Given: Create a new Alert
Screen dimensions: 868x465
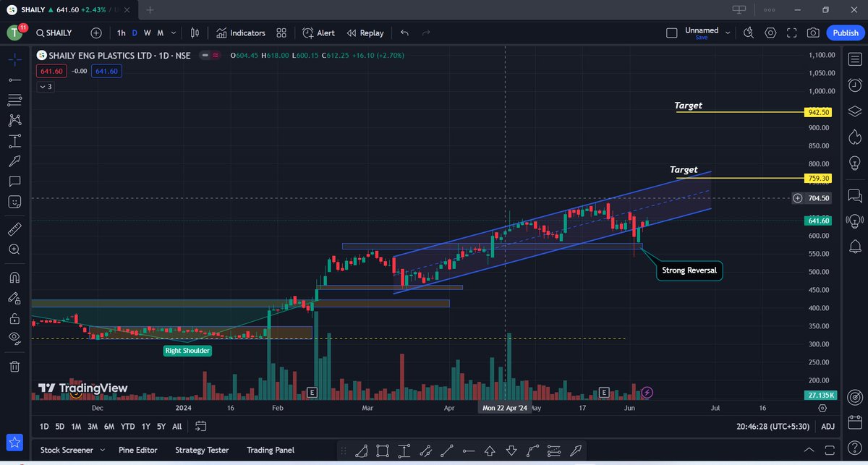Looking at the screenshot, I should pos(319,33).
